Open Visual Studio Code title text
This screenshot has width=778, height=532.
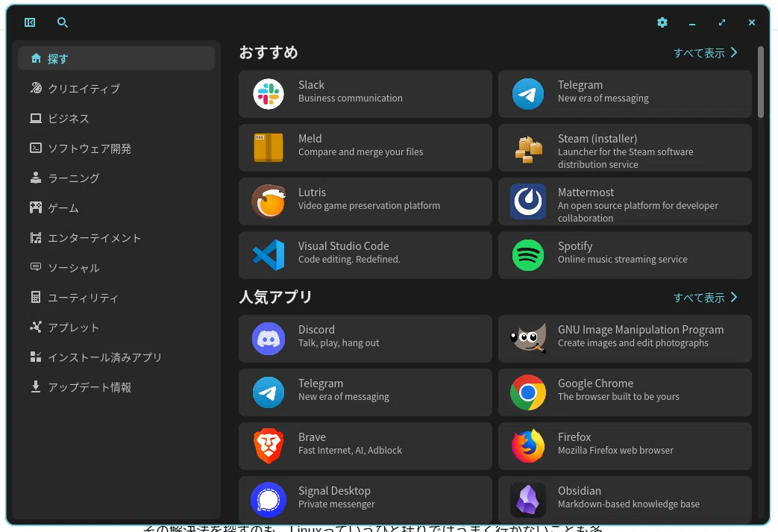pyautogui.click(x=343, y=245)
